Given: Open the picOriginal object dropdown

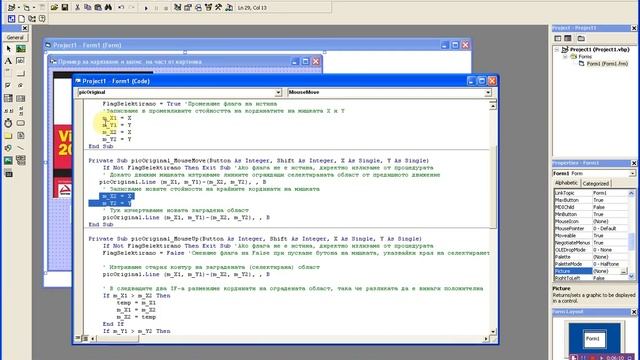Looking at the screenshot, I should (x=278, y=93).
